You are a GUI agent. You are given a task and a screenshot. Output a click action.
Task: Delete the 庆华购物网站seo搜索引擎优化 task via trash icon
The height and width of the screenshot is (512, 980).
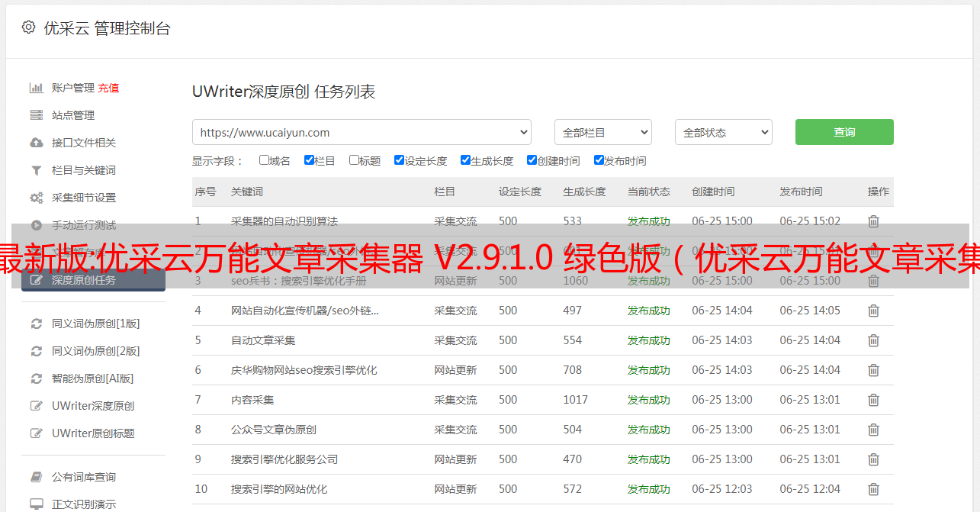(x=873, y=370)
